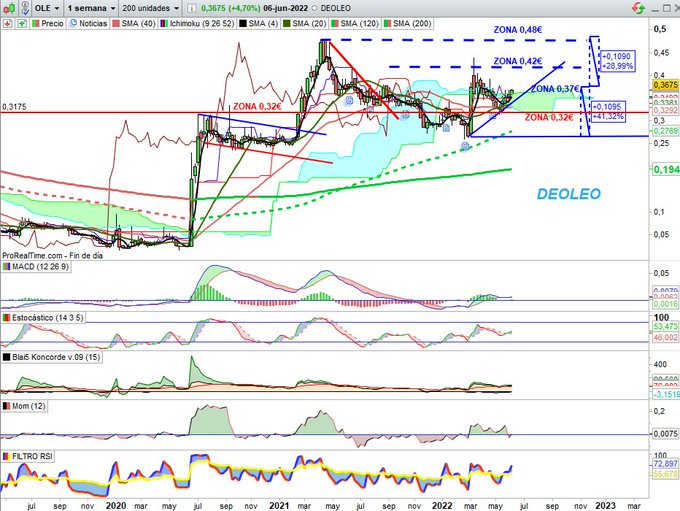Open the '200 unidades' units dropdown
This screenshot has height=511, width=680.
(150, 8)
